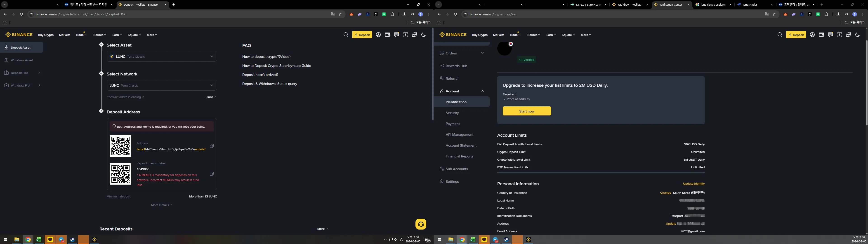Image resolution: width=868 pixels, height=244 pixels.
Task: Open the customer support headset chat
Action: 420,224
